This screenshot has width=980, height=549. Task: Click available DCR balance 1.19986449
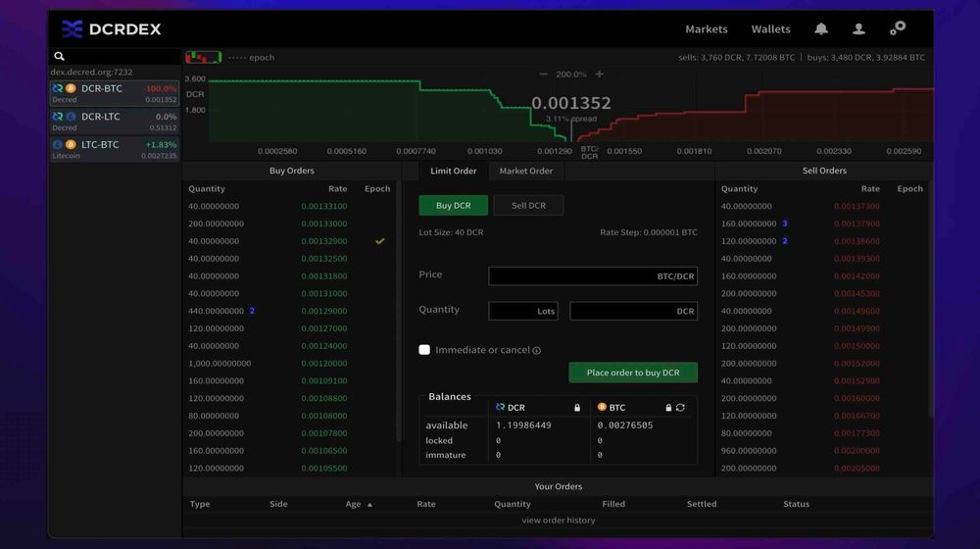(x=523, y=425)
